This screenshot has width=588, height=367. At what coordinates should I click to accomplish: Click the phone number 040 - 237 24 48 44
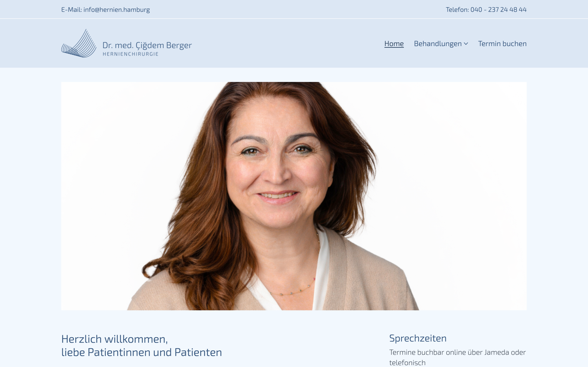pos(498,9)
